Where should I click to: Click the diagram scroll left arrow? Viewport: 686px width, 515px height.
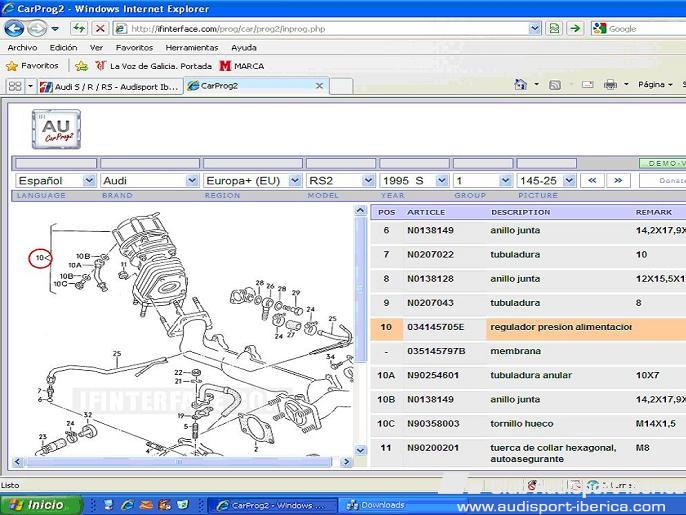point(18,462)
